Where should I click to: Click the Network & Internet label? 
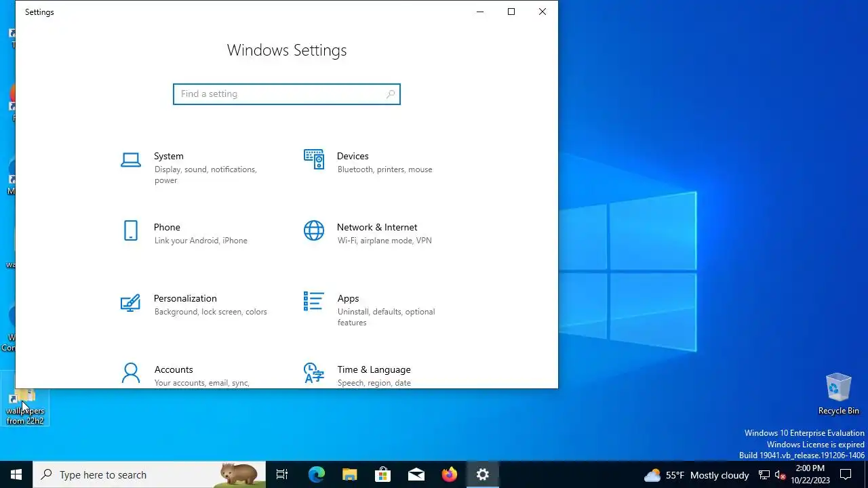point(377,227)
